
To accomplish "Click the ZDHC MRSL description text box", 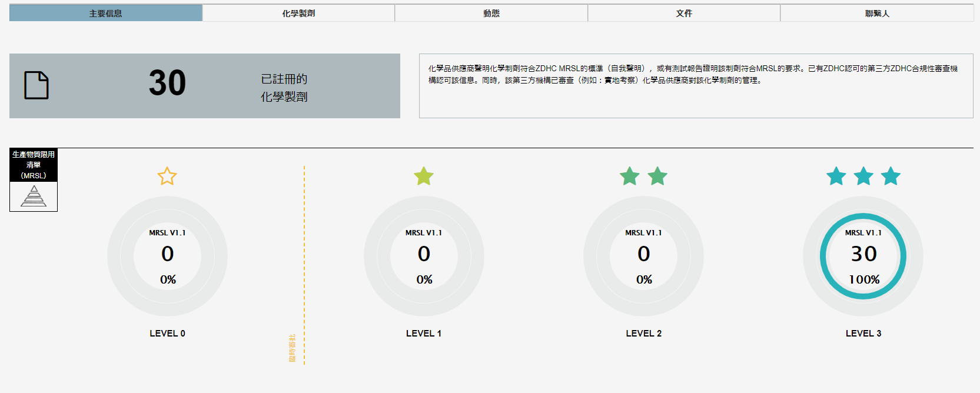I will [x=696, y=86].
